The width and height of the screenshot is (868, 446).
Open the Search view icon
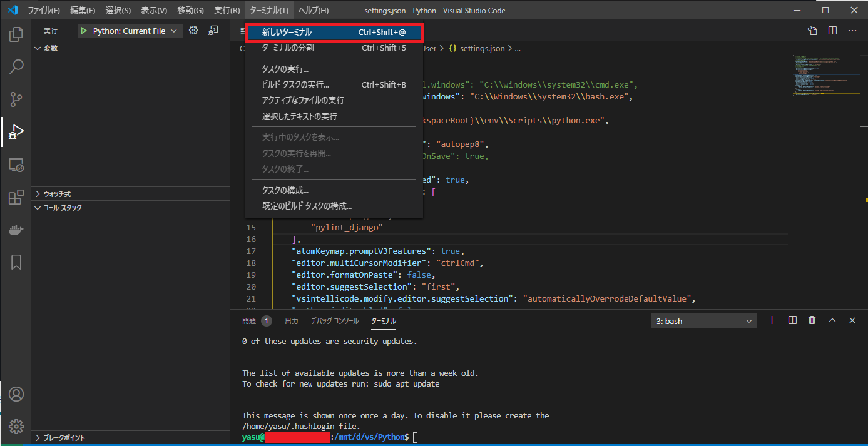tap(16, 66)
